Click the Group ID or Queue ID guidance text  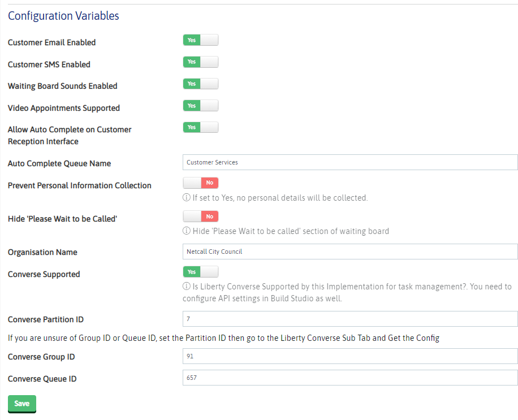(x=223, y=338)
